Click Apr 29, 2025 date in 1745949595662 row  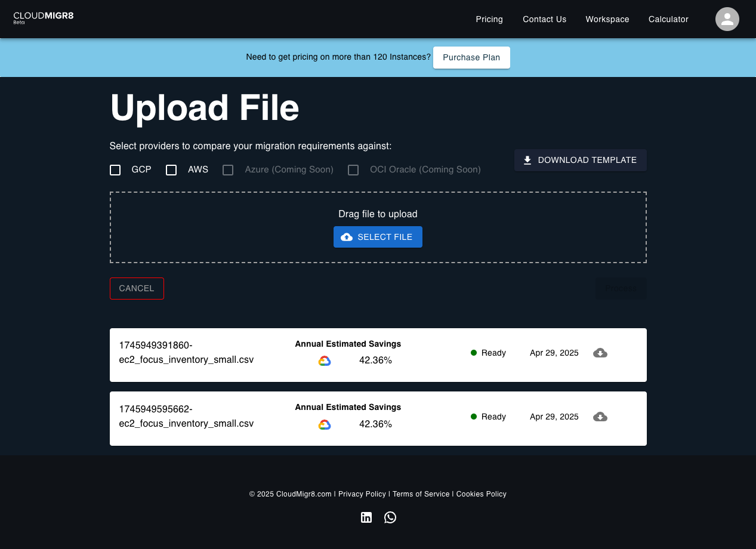pyautogui.click(x=554, y=417)
